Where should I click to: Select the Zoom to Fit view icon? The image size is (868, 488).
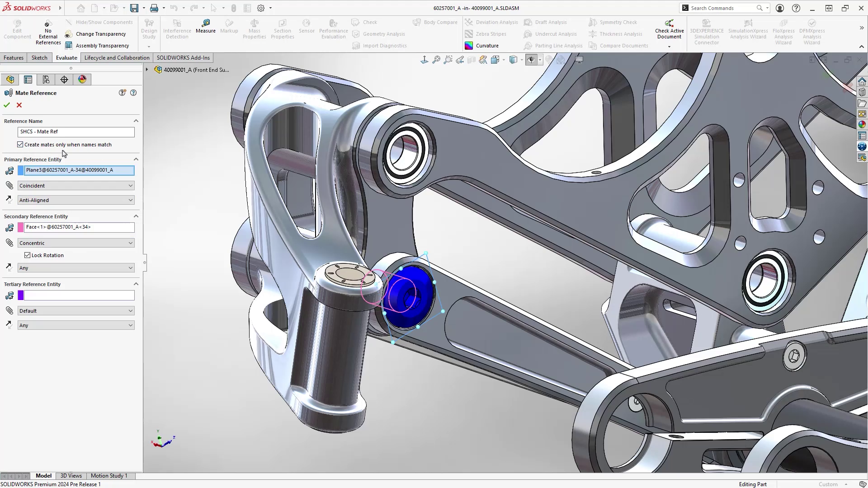(x=436, y=59)
